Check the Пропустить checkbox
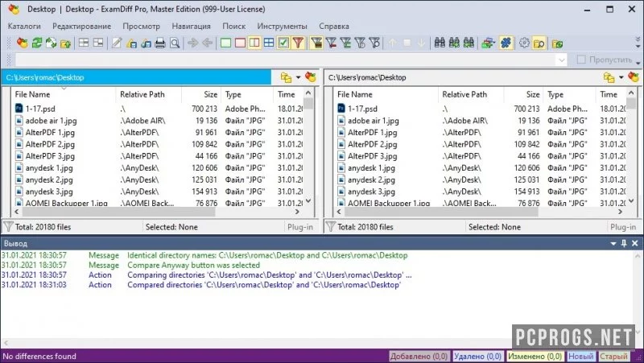The width and height of the screenshot is (644, 363). (581, 60)
